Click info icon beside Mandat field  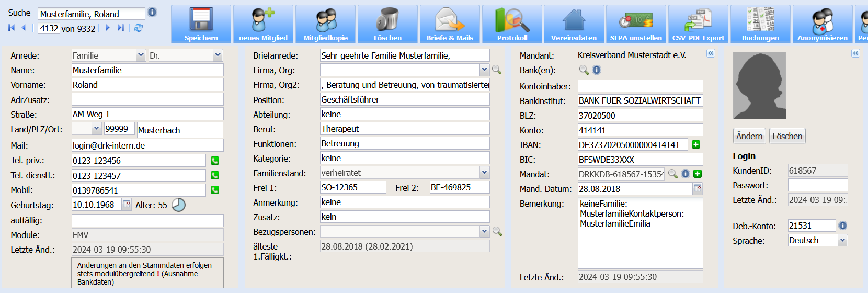tap(686, 174)
